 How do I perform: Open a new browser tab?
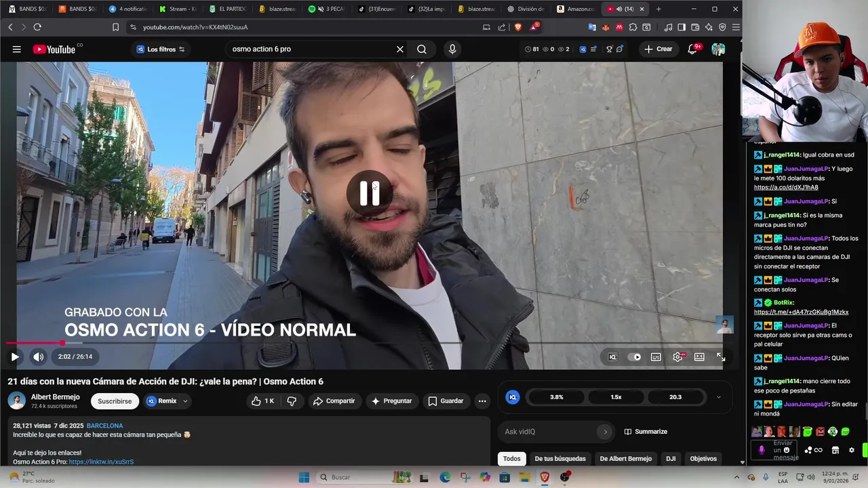(658, 9)
